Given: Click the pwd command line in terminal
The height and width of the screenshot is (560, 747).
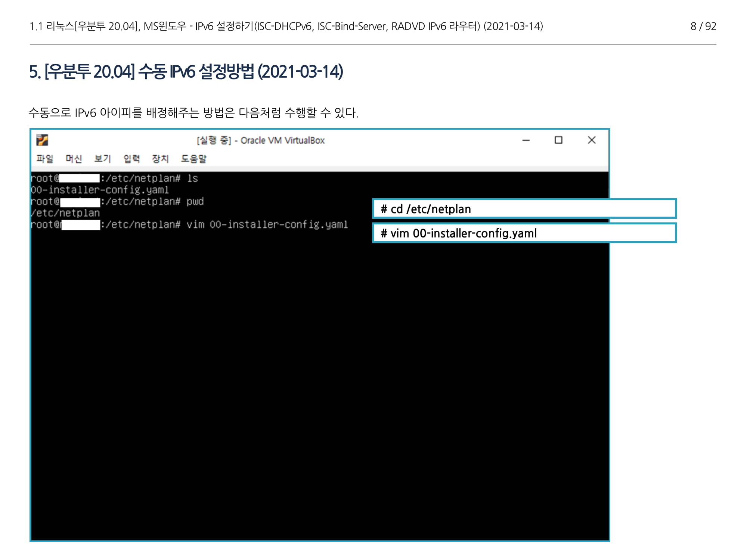Looking at the screenshot, I should [x=195, y=202].
